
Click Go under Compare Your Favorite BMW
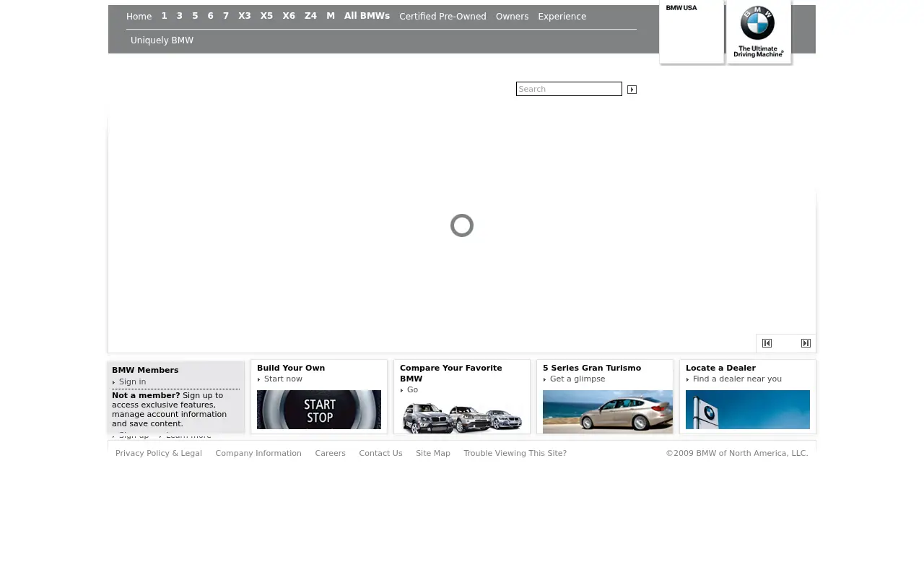412,390
